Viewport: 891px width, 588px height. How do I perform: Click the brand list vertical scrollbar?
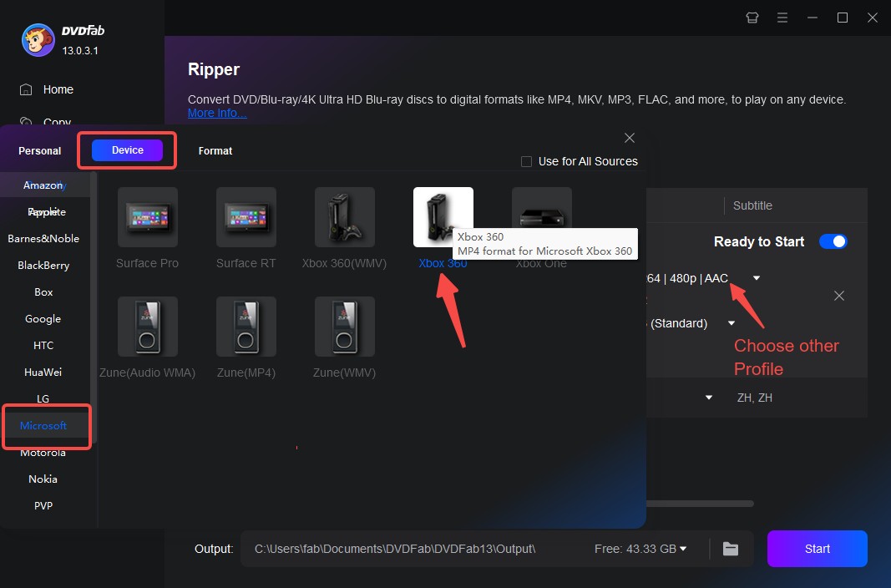(94, 309)
